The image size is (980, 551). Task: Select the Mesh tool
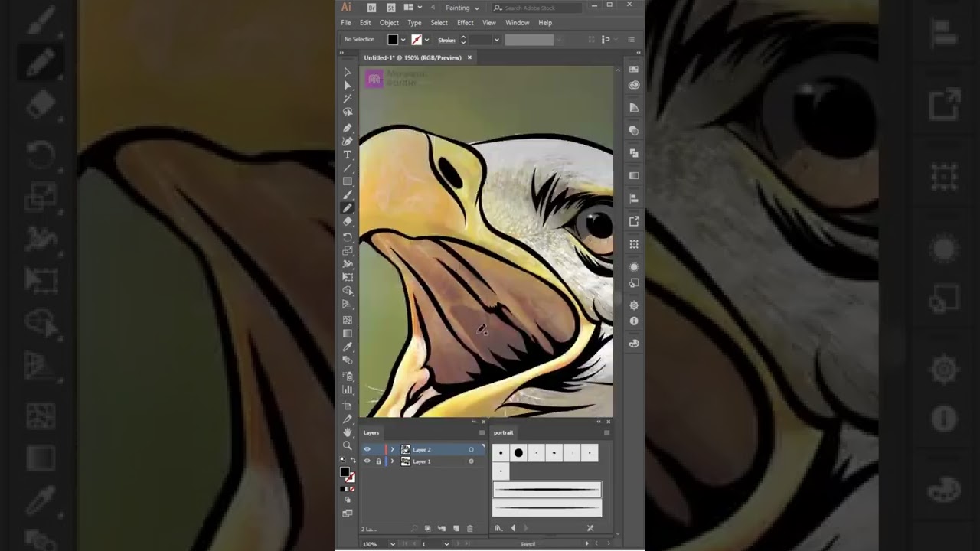click(x=348, y=320)
